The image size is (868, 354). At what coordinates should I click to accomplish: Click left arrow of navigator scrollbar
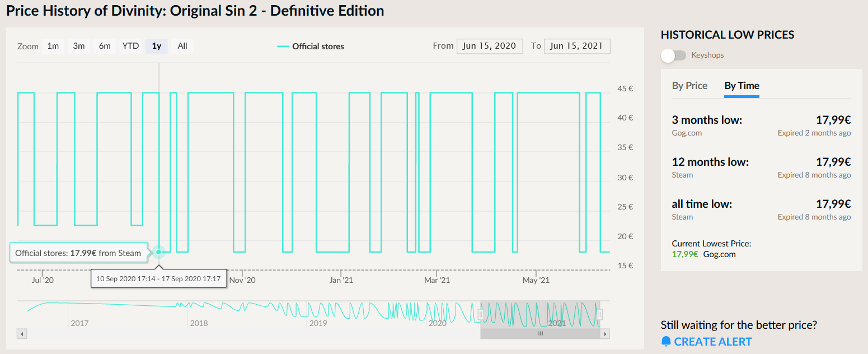(x=22, y=334)
